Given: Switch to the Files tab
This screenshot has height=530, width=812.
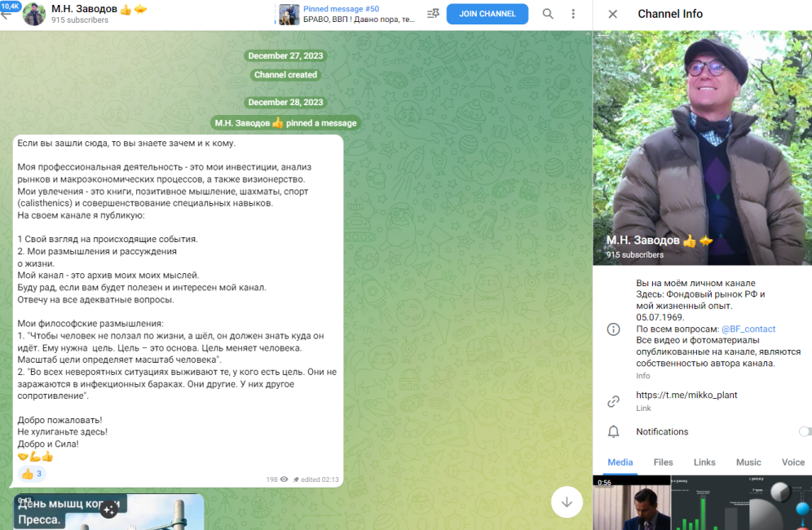Looking at the screenshot, I should pos(663,462).
